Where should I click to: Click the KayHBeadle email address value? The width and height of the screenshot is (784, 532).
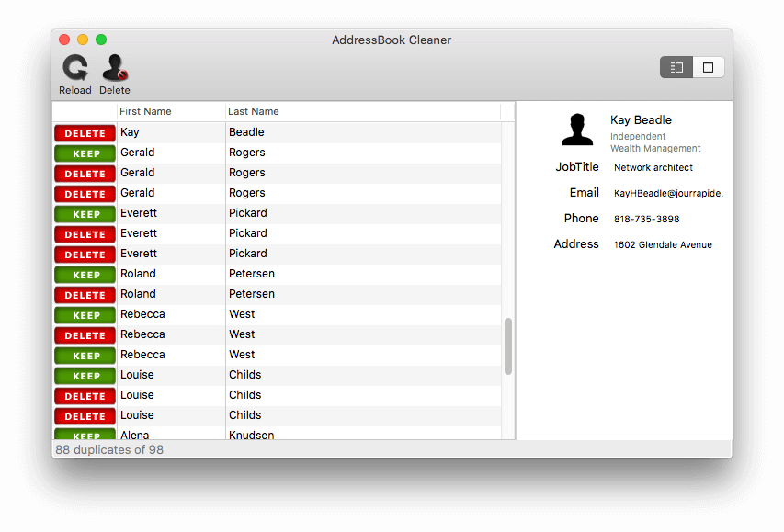(668, 193)
